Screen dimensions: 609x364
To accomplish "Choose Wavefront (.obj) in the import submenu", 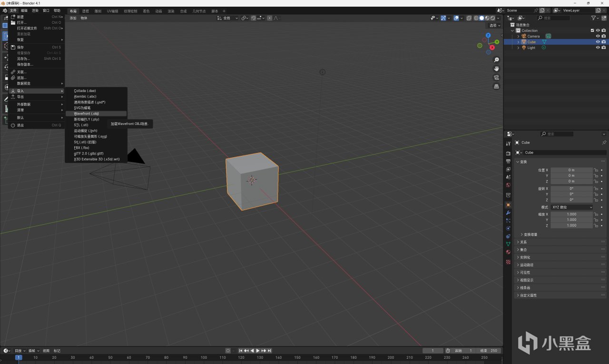I will (96, 114).
